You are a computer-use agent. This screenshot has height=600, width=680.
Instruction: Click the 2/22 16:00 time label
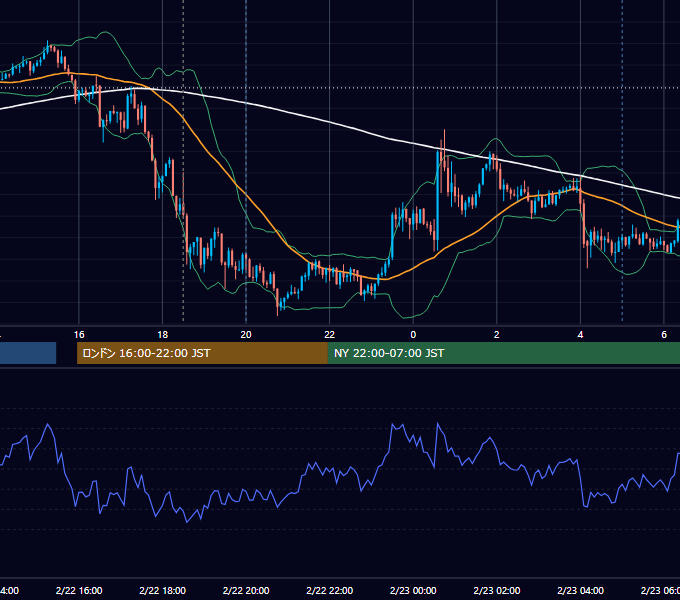79,590
